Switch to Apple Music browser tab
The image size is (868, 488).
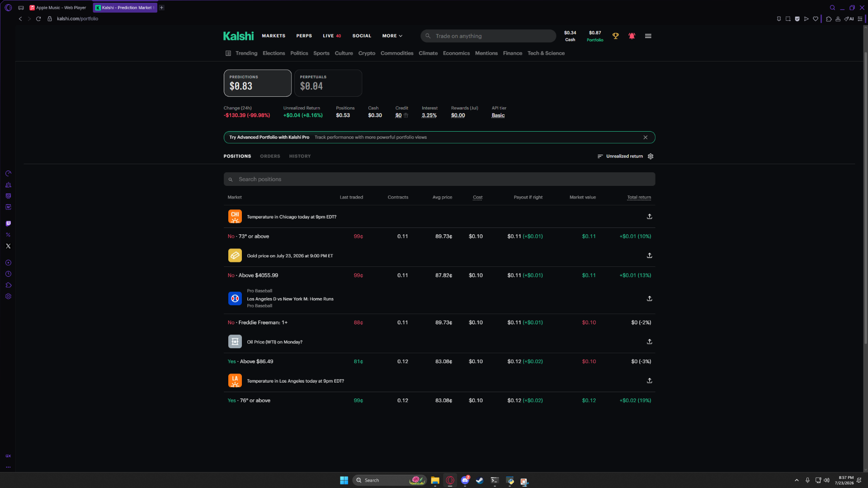[x=58, y=8]
